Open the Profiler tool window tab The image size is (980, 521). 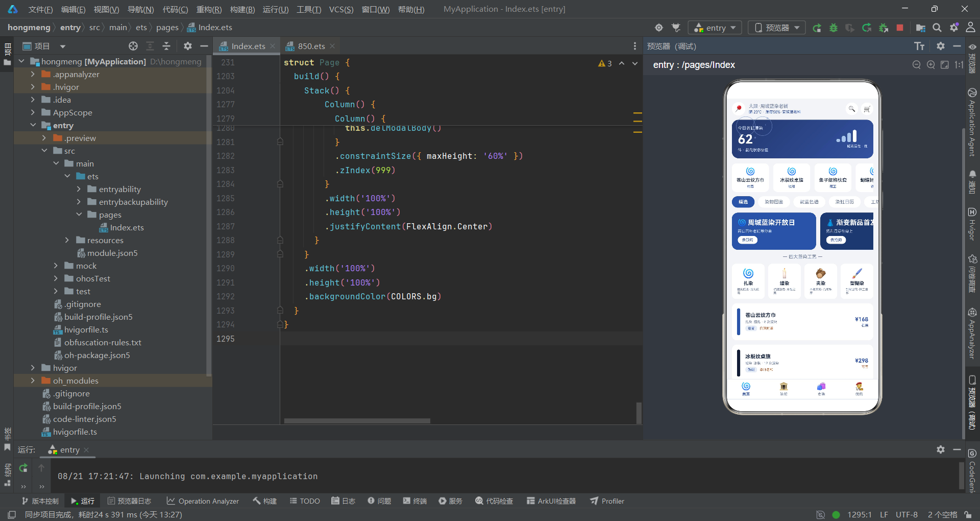coord(607,501)
